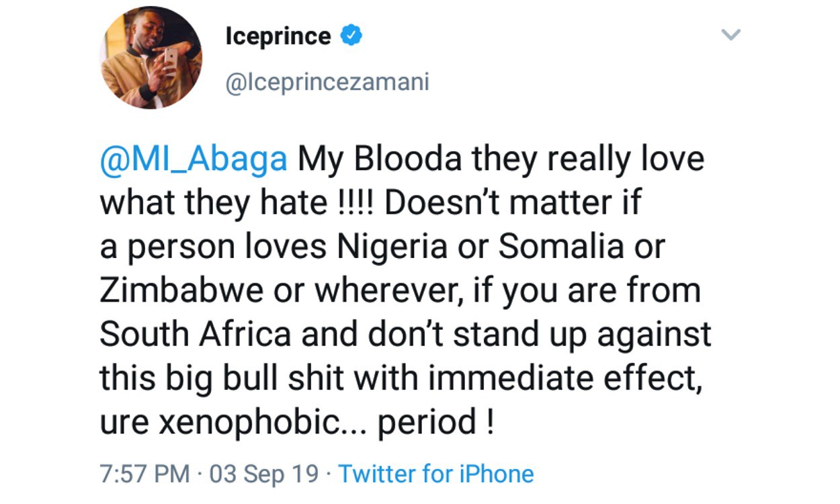Viewport: 840px width, 504px height.
Task: Click the word "Nigeria" in the tweet
Action: coord(392,247)
